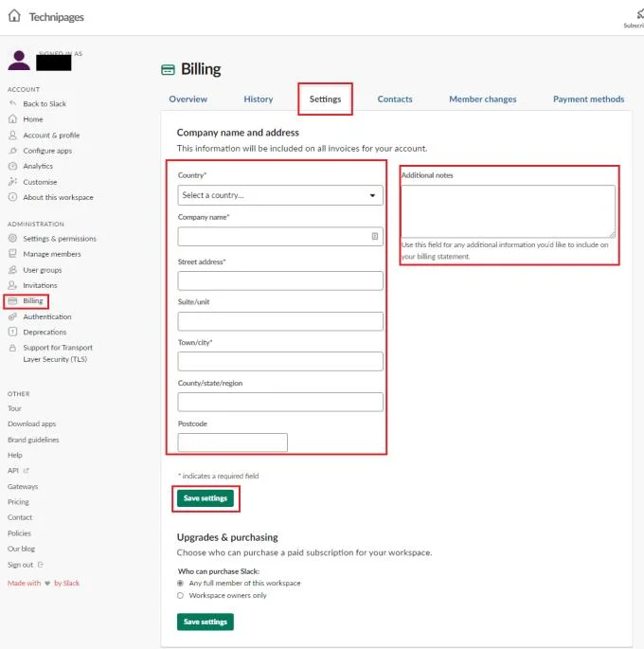Click the Invitations icon
Screen dimensions: 644x649
click(x=13, y=285)
